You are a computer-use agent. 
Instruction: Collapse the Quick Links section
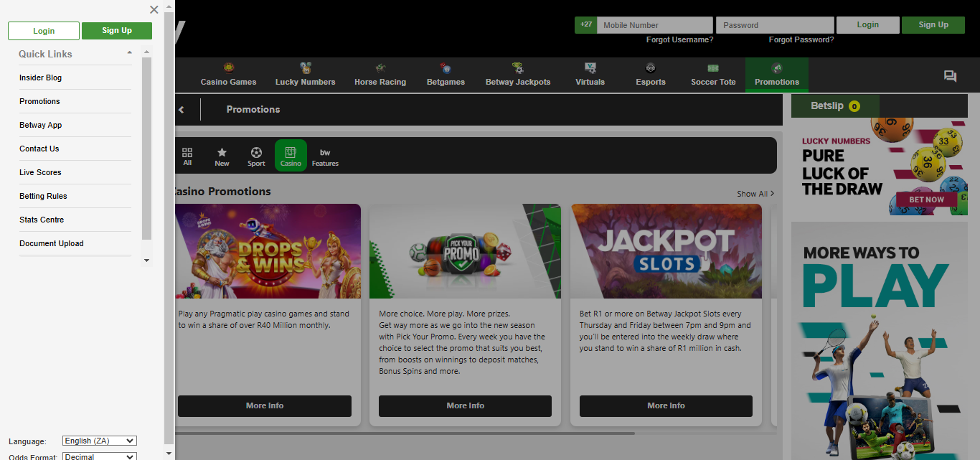[129, 53]
